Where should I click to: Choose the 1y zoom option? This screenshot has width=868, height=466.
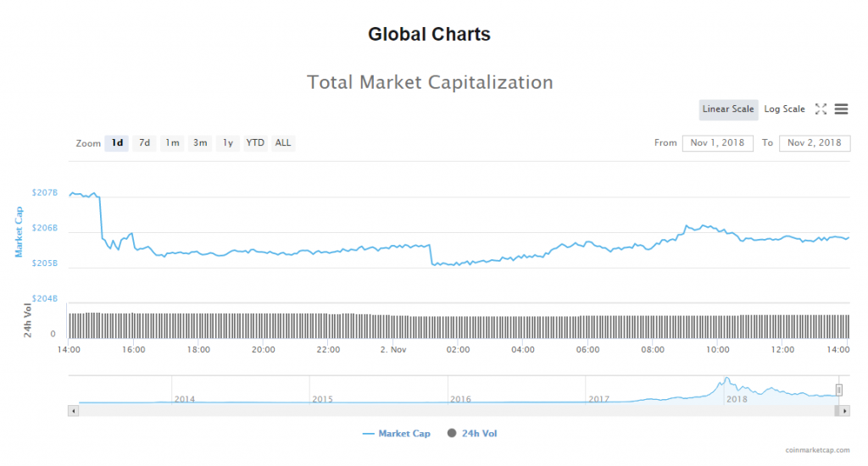point(228,143)
